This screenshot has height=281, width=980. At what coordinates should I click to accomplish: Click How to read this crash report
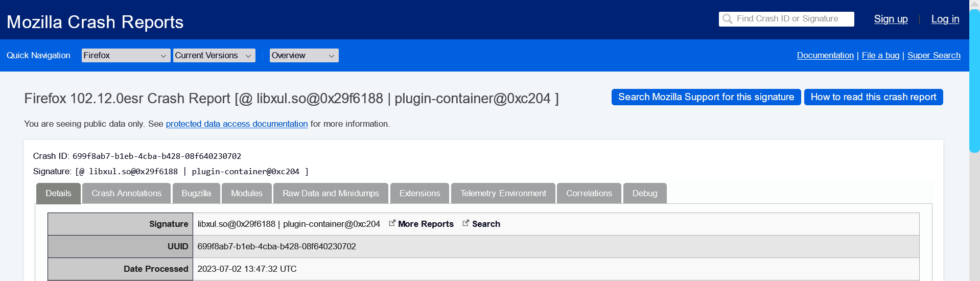(x=873, y=97)
